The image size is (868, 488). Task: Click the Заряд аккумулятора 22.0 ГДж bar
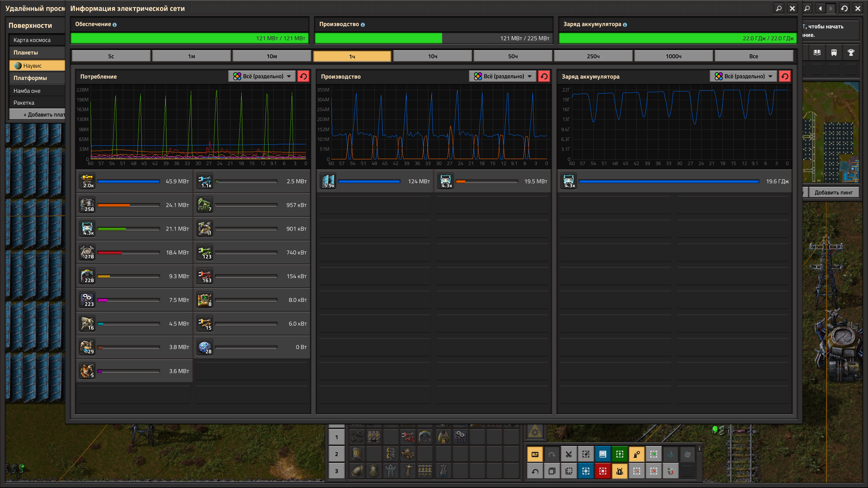(x=677, y=38)
